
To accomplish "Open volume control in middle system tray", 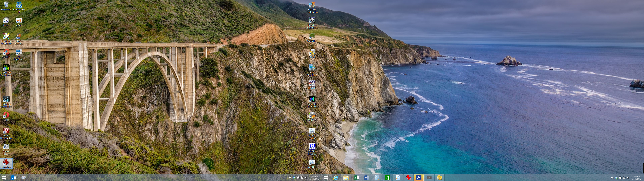I will pyautogui.click(x=306, y=178).
